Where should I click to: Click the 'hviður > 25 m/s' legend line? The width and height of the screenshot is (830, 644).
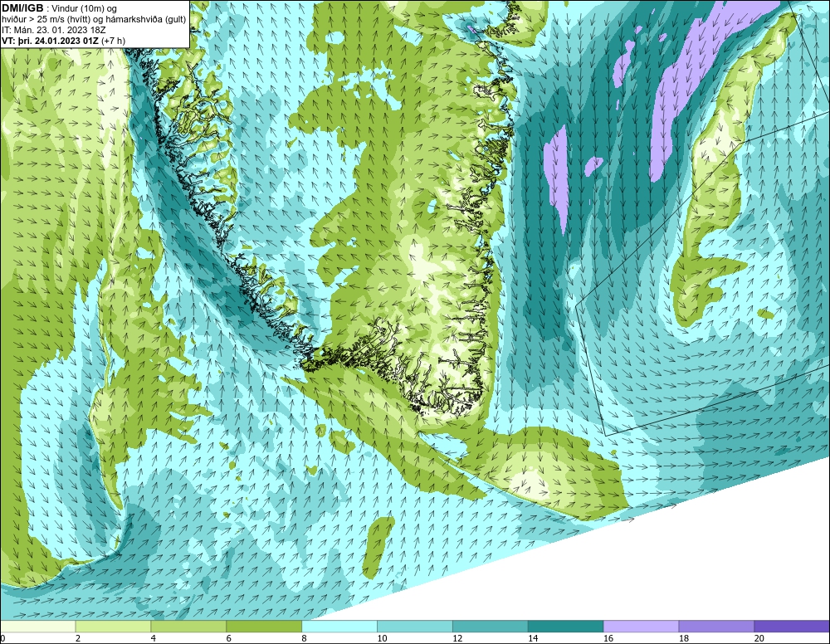[94, 20]
